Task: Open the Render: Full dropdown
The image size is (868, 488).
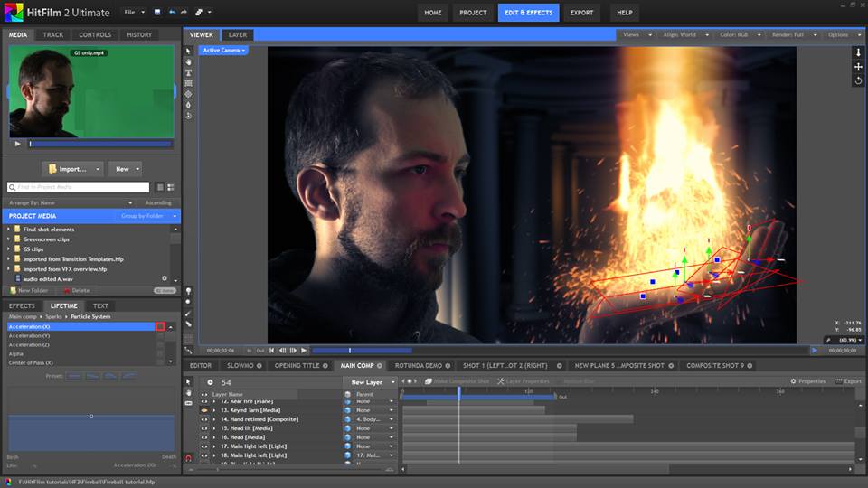Action: (795, 35)
